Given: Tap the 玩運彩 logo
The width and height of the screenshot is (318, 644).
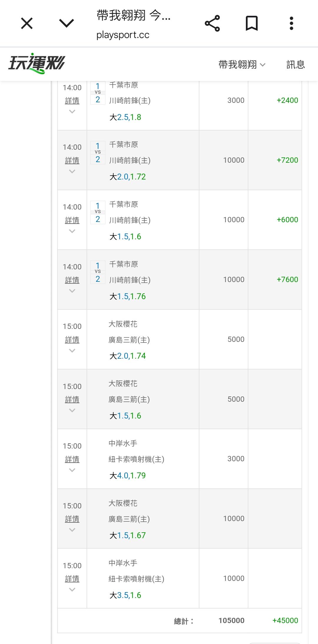Looking at the screenshot, I should pyautogui.click(x=37, y=64).
